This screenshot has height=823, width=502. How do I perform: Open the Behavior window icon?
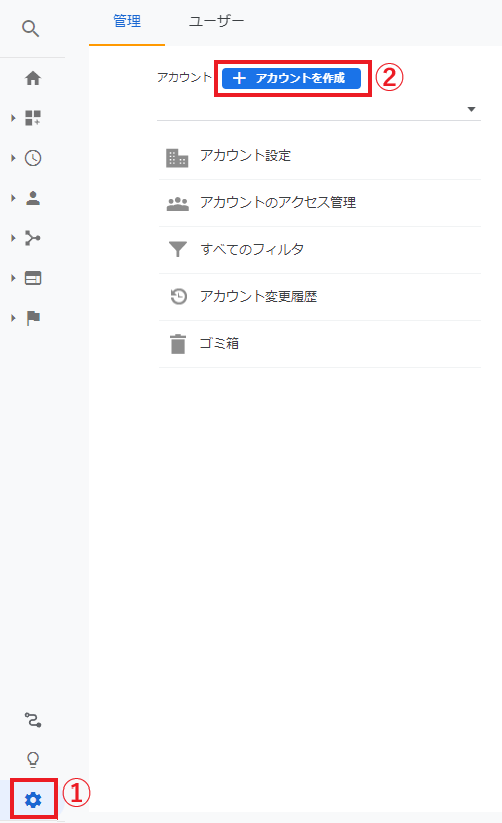point(33,278)
